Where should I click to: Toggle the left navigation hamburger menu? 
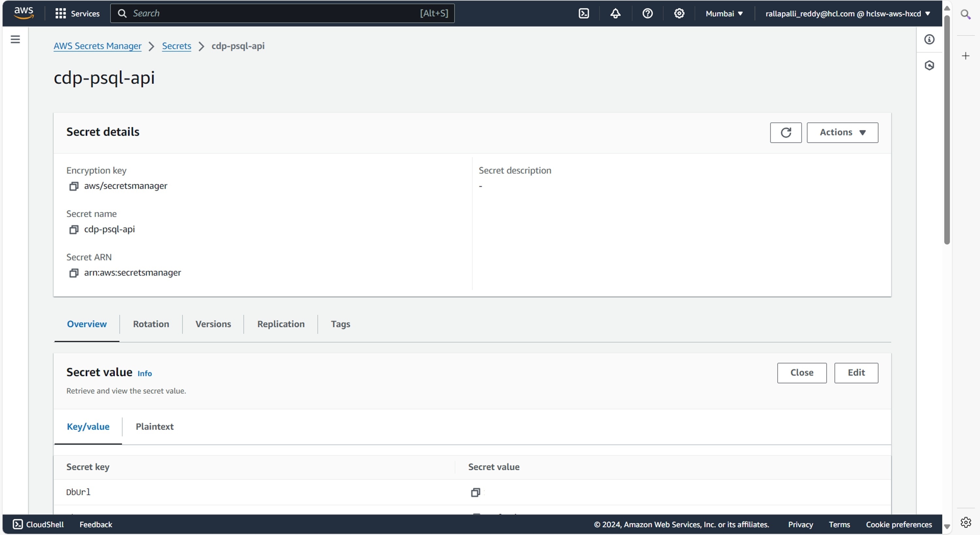point(15,40)
